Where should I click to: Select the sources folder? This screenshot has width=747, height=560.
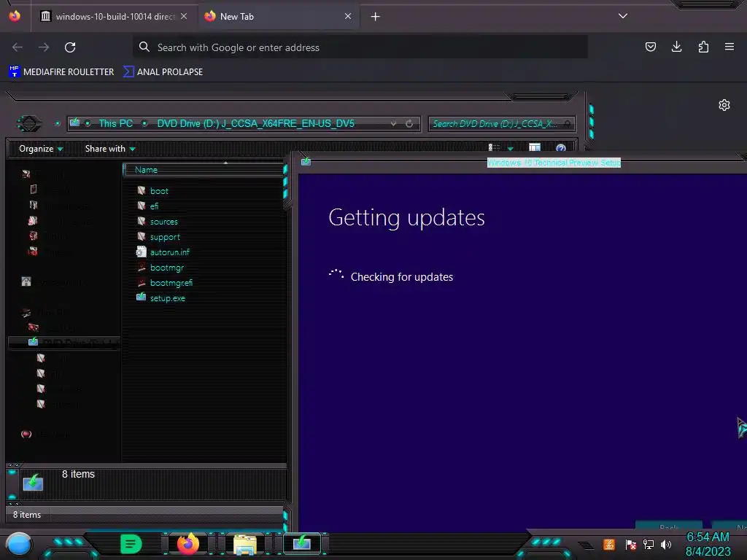(164, 222)
